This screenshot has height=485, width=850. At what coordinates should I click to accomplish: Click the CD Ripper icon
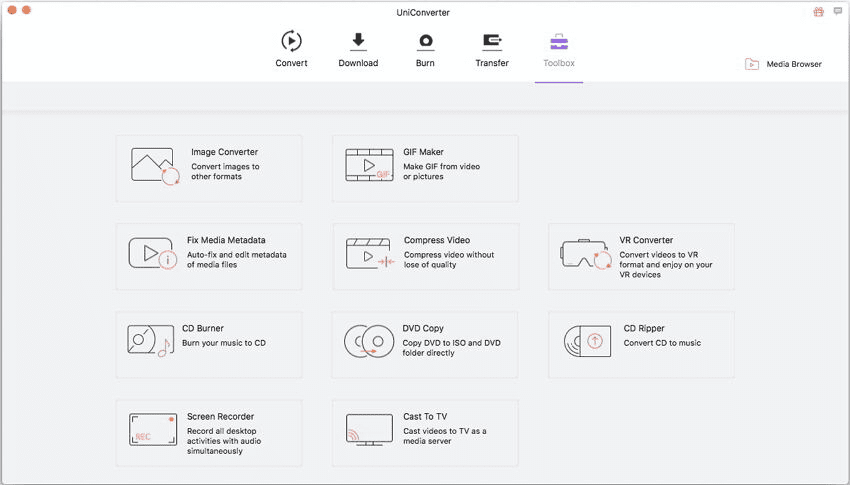pos(586,341)
